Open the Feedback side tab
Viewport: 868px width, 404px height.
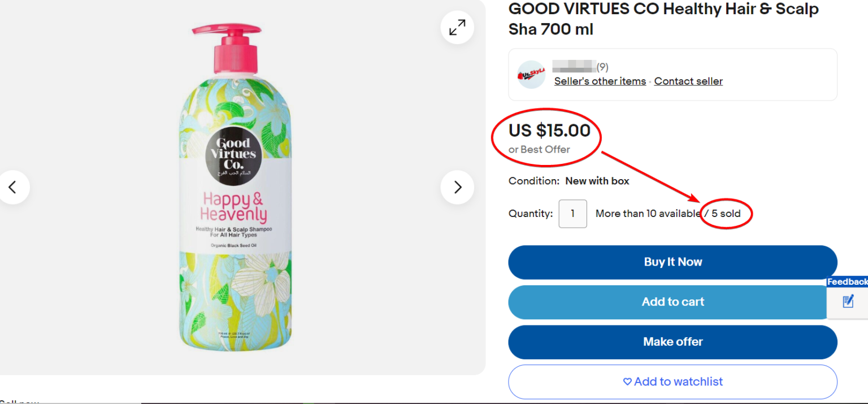(x=847, y=282)
